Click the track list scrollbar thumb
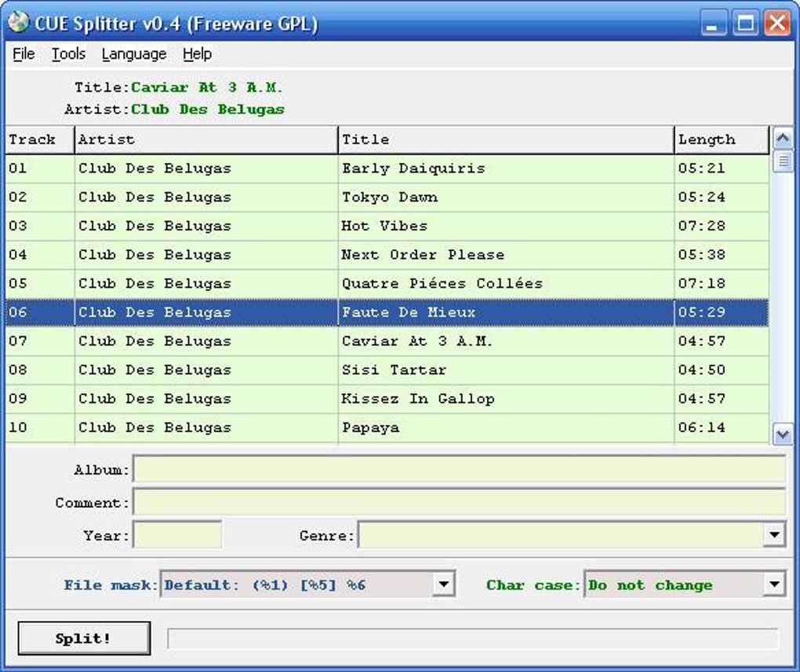The image size is (800, 672). click(x=783, y=162)
